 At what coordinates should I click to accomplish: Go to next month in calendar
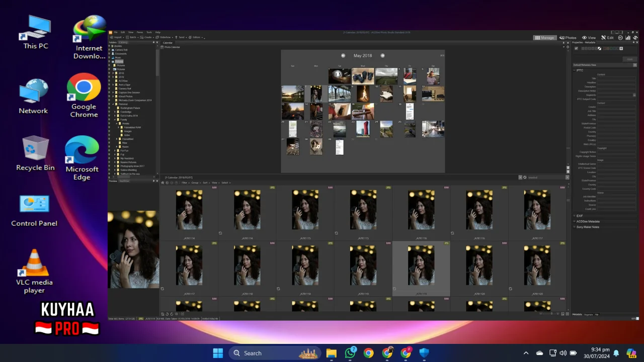[382, 56]
